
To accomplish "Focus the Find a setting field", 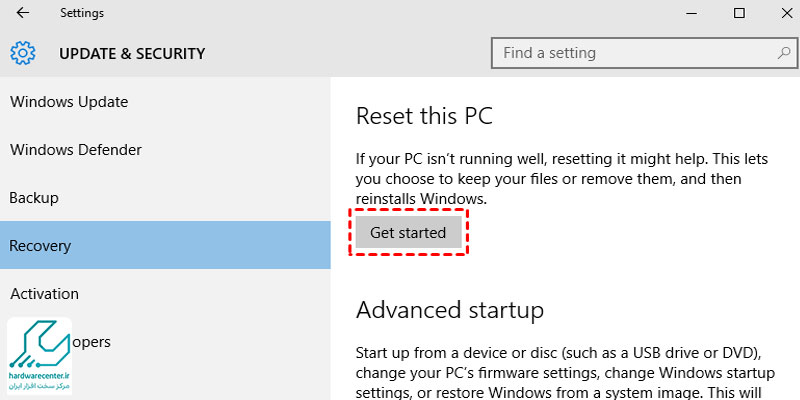I will [x=644, y=53].
